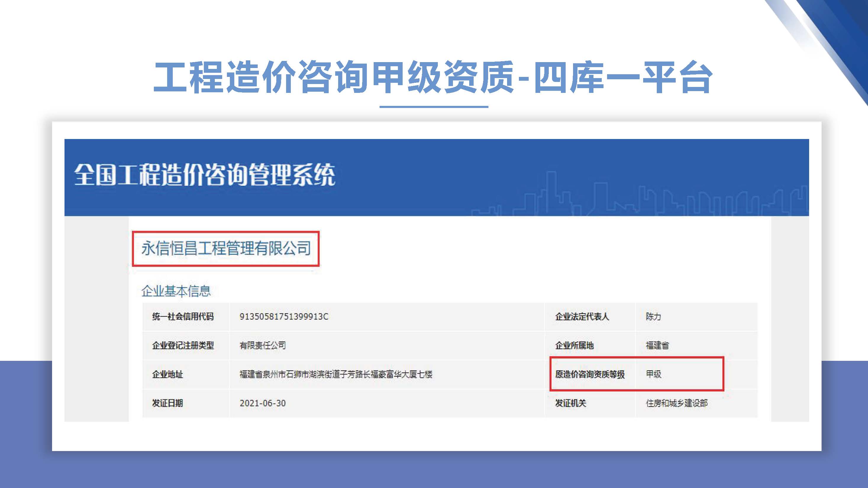This screenshot has height=488, width=868.
Task: Select company name 永信恒昌工程管理有限公司
Action: 226,248
